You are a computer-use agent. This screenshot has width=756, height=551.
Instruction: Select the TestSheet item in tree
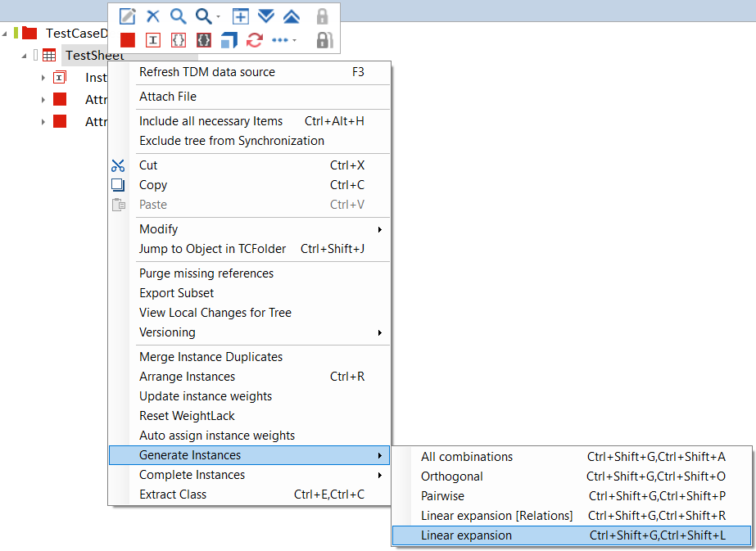click(94, 56)
